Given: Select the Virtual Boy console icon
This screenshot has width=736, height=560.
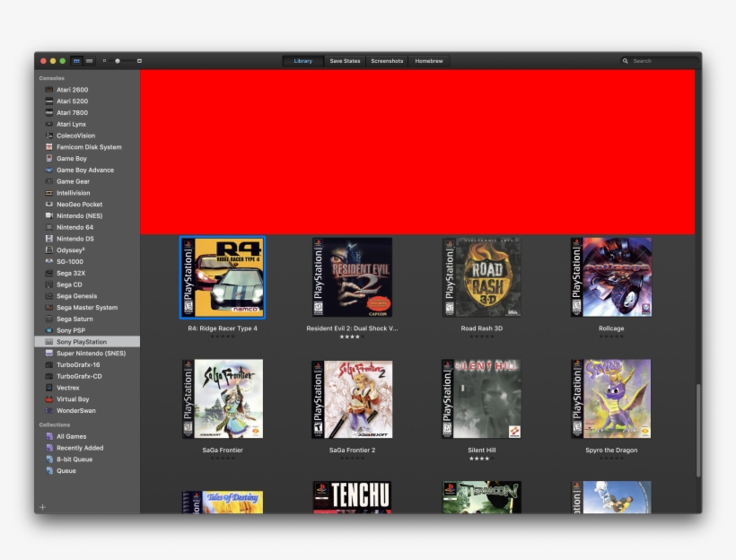Looking at the screenshot, I should 48,399.
